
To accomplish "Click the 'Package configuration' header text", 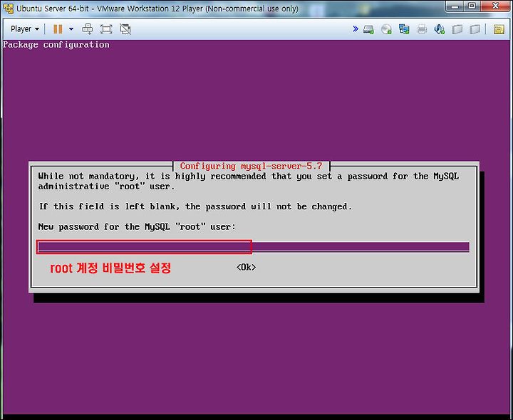I will pyautogui.click(x=56, y=45).
